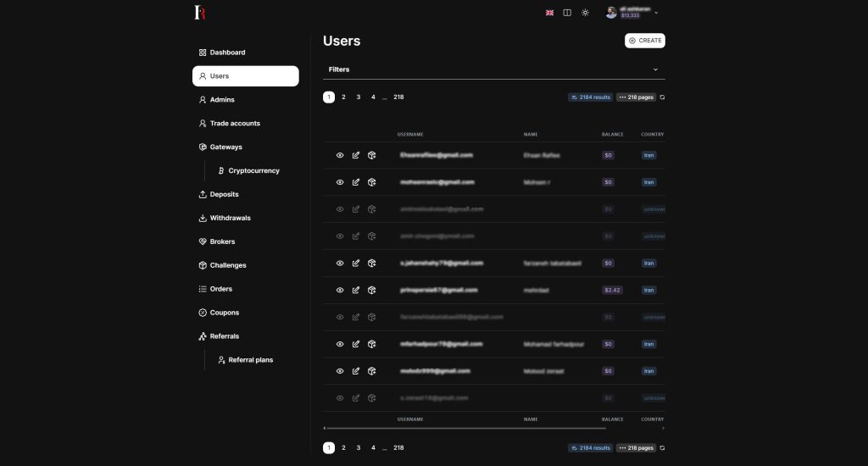Open the user profile dropdown in the header
Viewport: 868px width, 466px height.
pos(632,13)
